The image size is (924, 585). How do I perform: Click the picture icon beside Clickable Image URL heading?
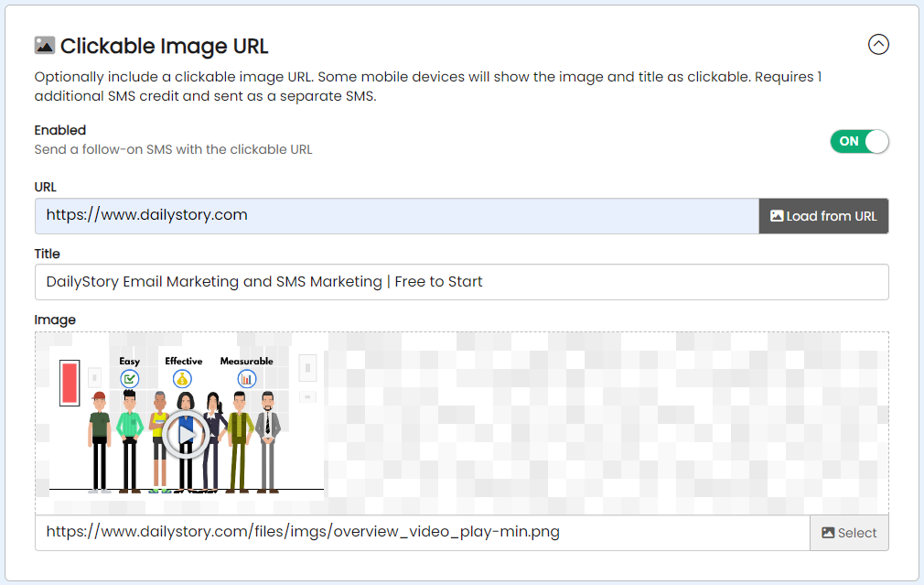pos(45,46)
